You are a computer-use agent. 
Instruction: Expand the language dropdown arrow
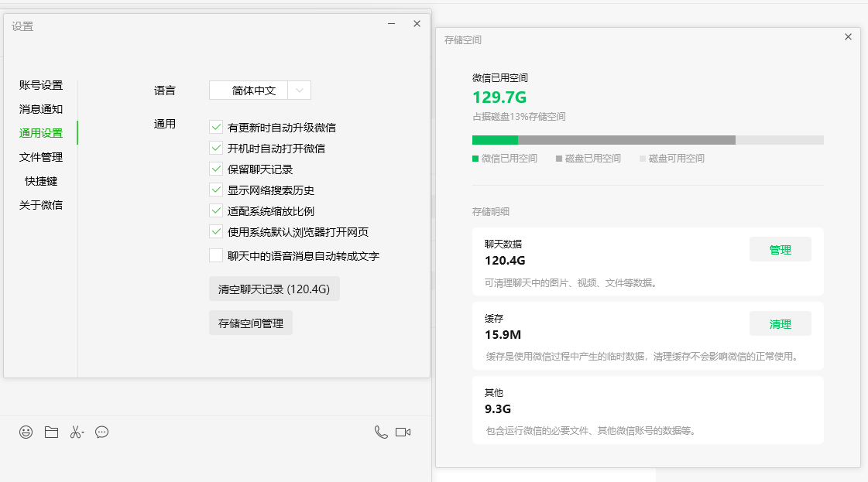[x=300, y=91]
